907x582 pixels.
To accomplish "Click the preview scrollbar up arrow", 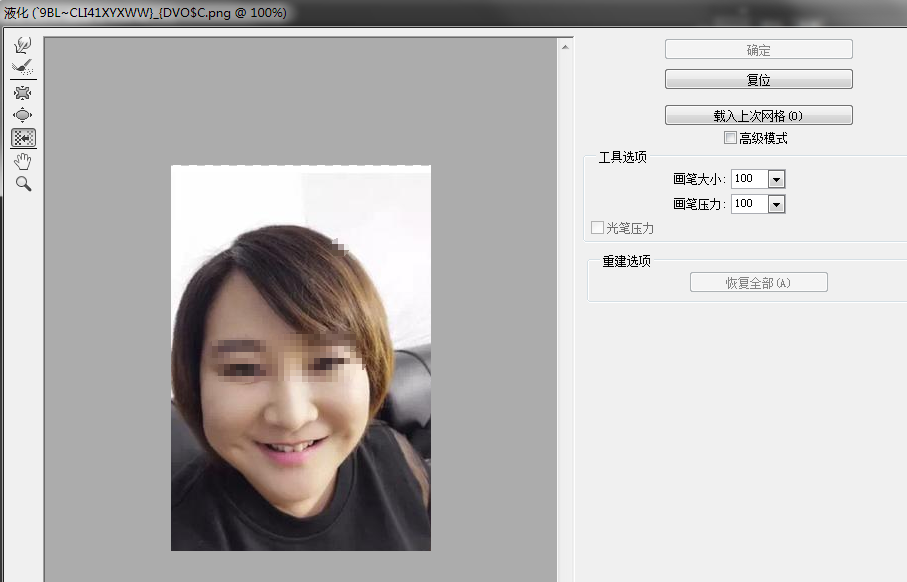I will (565, 47).
